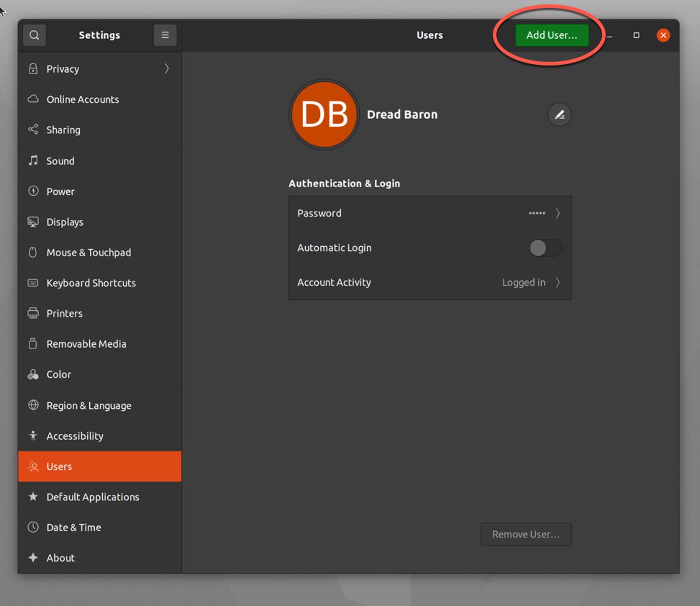Screen dimensions: 700x606
Task: Click the DB avatar circle
Action: pyautogui.click(x=324, y=115)
